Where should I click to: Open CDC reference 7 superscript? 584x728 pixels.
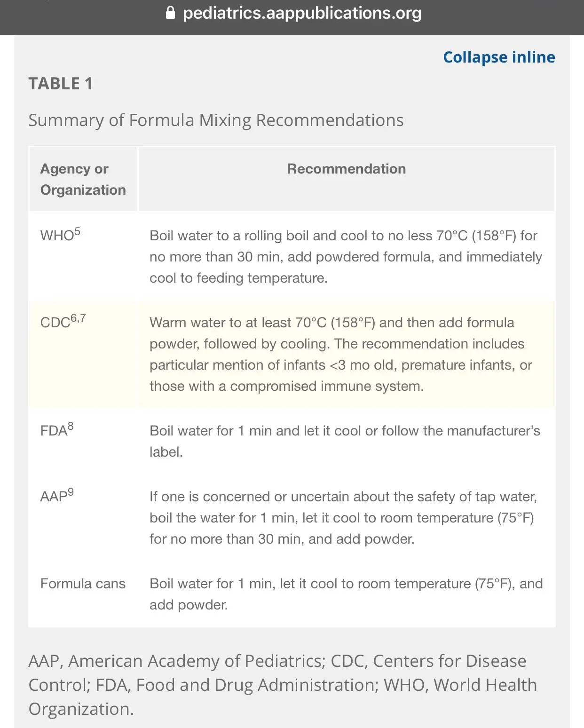click(83, 318)
